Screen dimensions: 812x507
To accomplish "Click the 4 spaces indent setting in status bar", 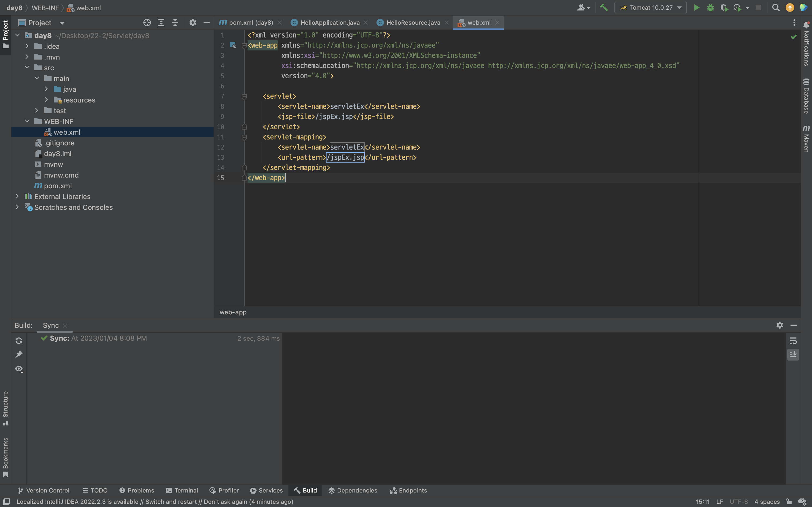I will click(x=767, y=502).
